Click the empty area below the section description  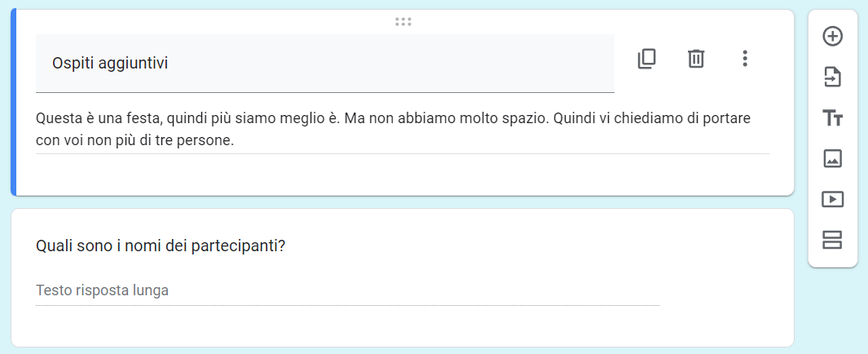[403, 174]
